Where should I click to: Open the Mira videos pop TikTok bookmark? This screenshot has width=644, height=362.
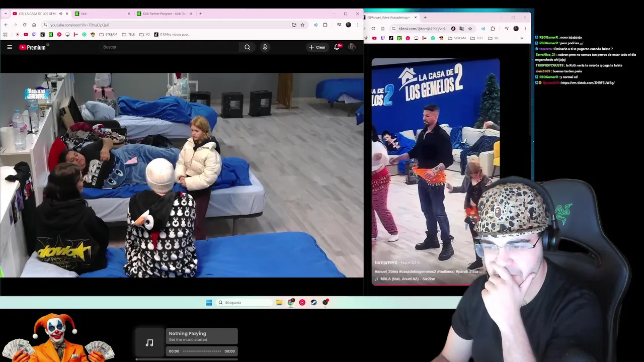tap(172, 34)
